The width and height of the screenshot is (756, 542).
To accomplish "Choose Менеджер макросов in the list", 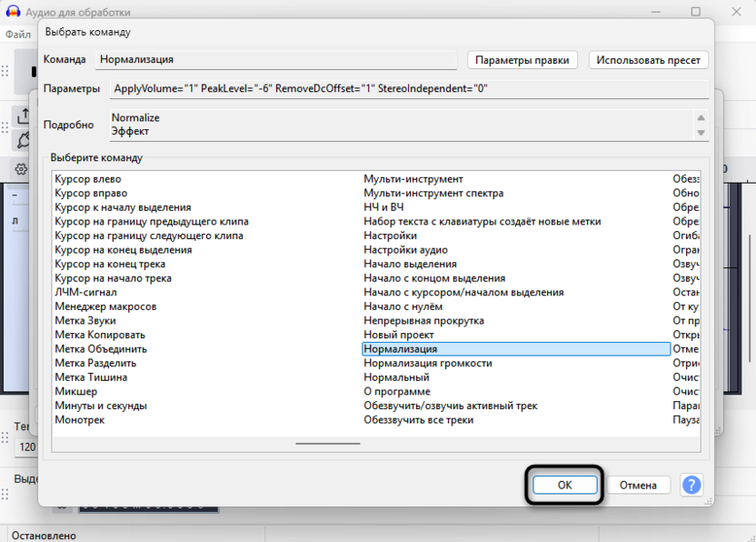I will [x=105, y=306].
